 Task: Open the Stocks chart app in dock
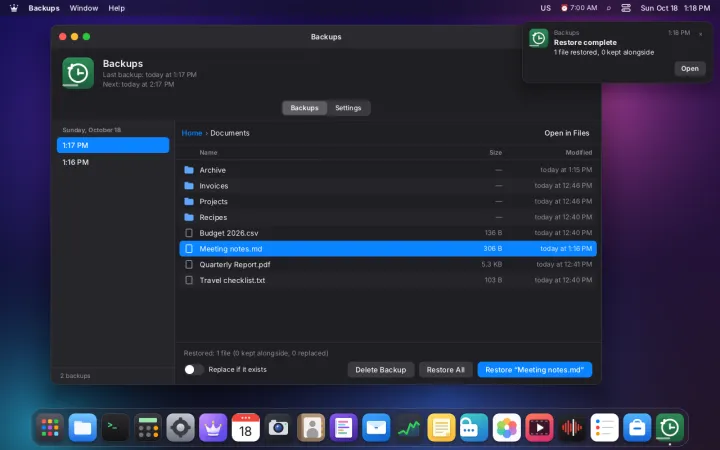[409, 428]
